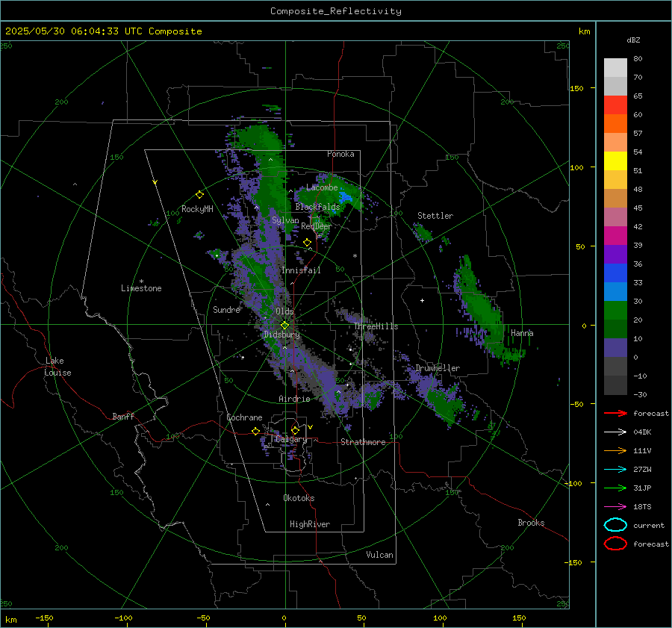Pick the lightest gray 70-80 dBZ swatch

[615, 68]
